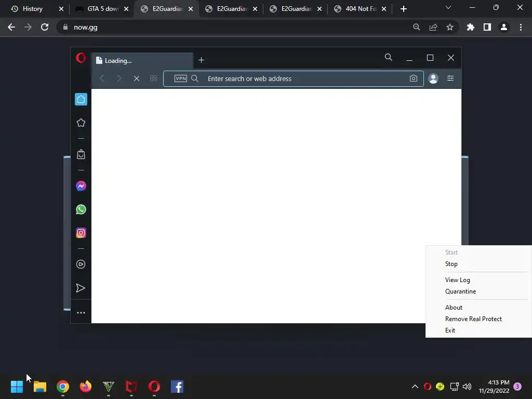Open McAfee icon in taskbar
Screen dimensions: 532x399
pyautogui.click(x=131, y=387)
